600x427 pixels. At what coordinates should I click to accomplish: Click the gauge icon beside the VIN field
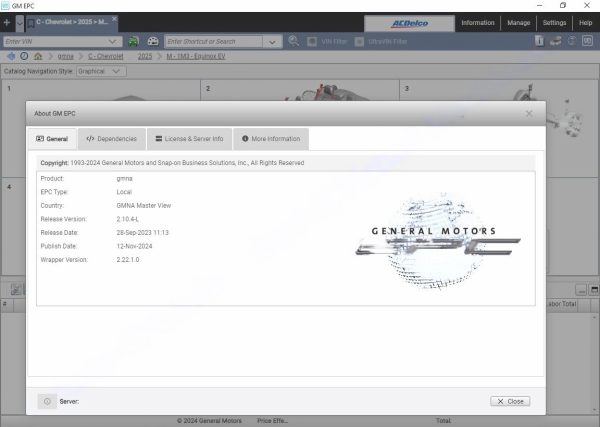pyautogui.click(x=153, y=41)
